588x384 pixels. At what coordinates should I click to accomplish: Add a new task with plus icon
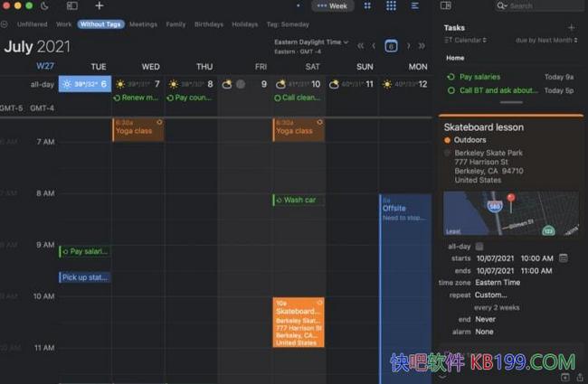pyautogui.click(x=571, y=28)
